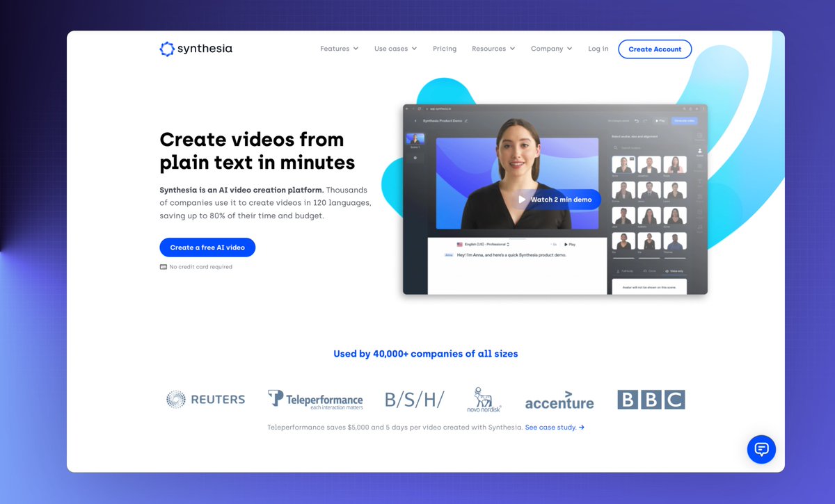The image size is (835, 504).
Task: Click the back arrow in the demo editor
Action: (x=415, y=121)
